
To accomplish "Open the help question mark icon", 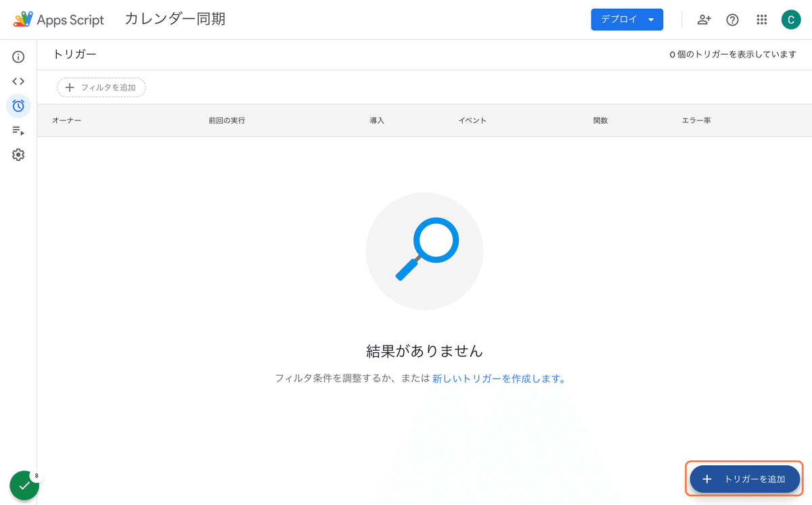I will pyautogui.click(x=732, y=20).
